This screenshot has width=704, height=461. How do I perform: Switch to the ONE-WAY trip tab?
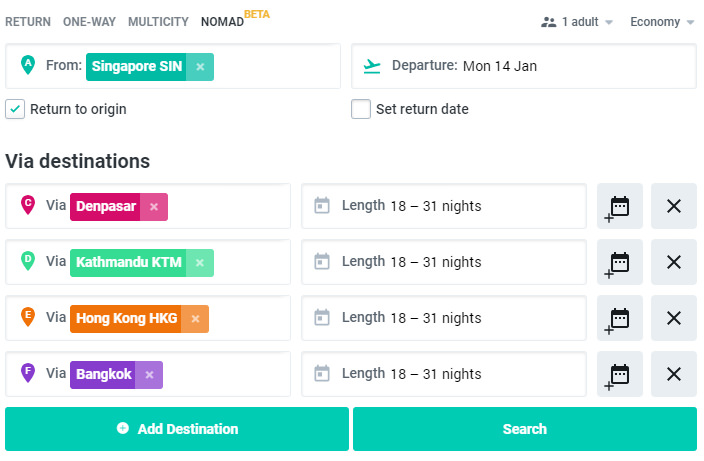pyautogui.click(x=89, y=21)
